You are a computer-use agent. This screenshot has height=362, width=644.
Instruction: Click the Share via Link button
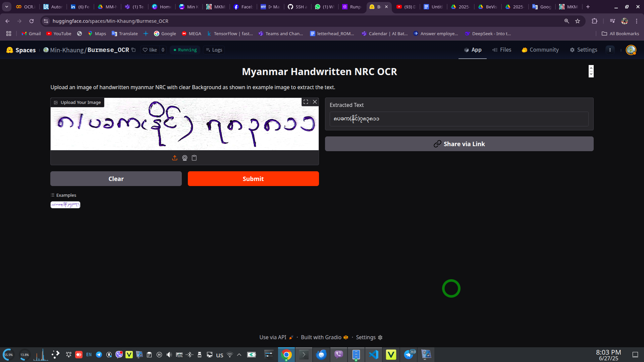459,144
